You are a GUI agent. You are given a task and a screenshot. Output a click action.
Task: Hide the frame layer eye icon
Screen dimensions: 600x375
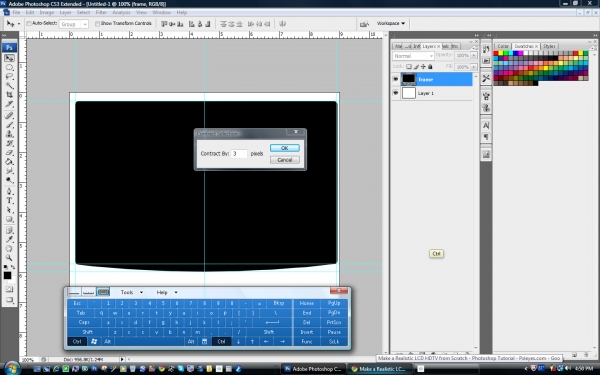396,79
